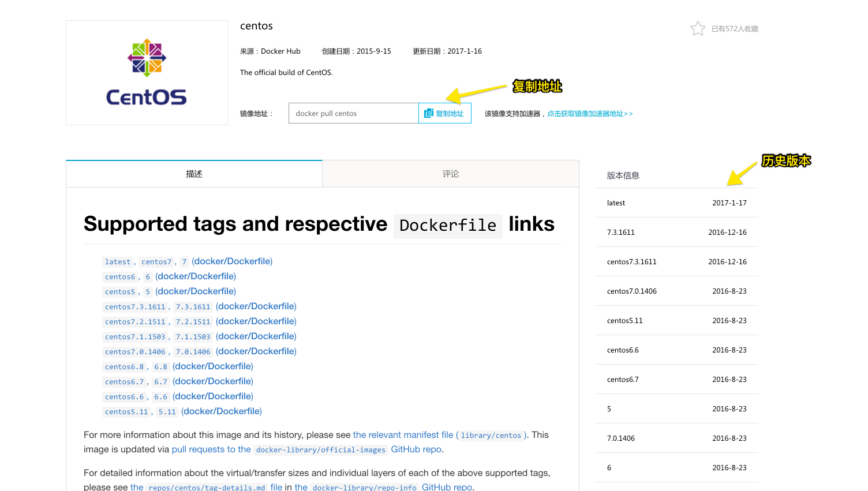868x491 pixels.
Task: Select the 7.0.1406 version row
Action: pyautogui.click(x=677, y=438)
